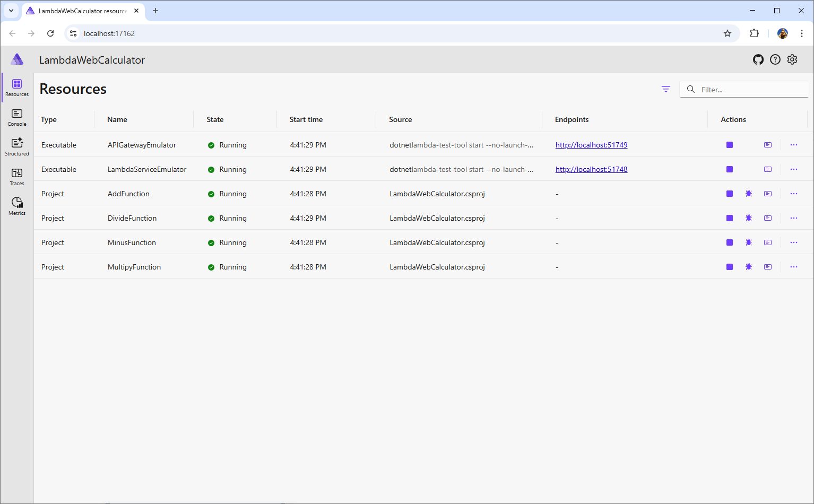
Task: Sort resources by the State column
Action: pos(215,119)
